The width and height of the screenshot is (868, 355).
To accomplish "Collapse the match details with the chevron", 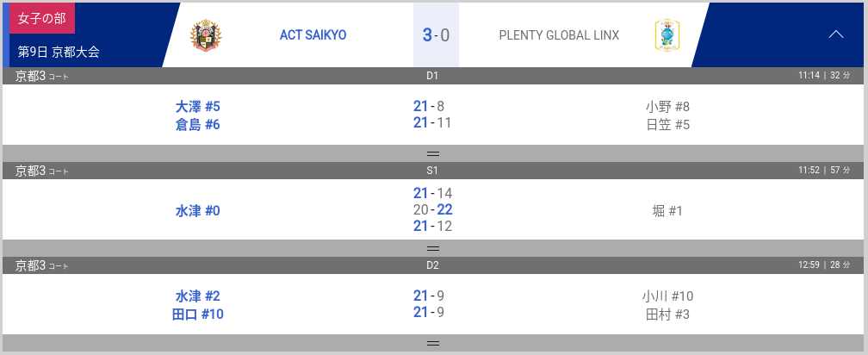I will tap(835, 34).
